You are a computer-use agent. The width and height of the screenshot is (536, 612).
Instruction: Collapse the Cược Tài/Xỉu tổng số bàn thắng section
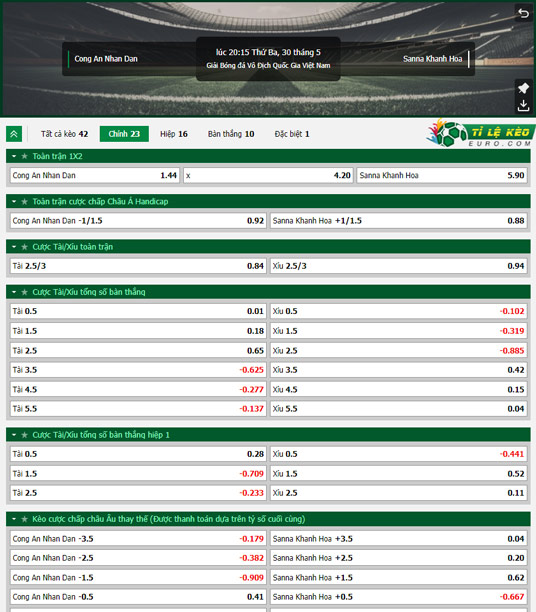(14, 292)
